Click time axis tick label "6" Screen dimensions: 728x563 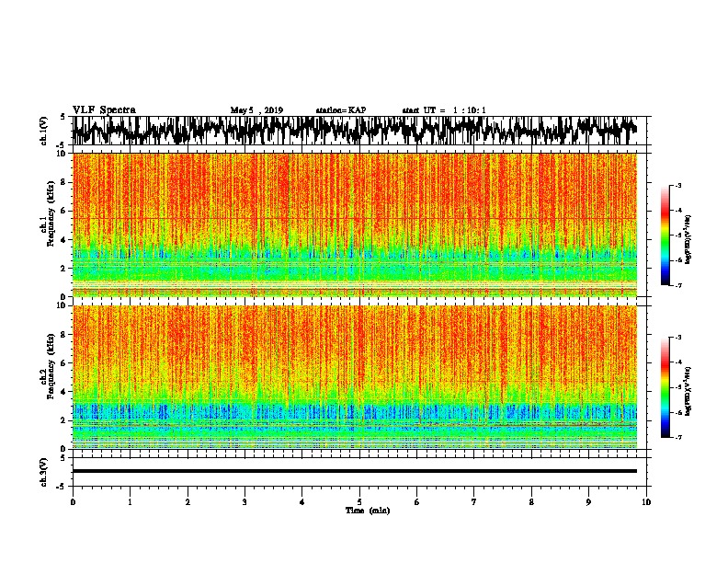point(417,502)
